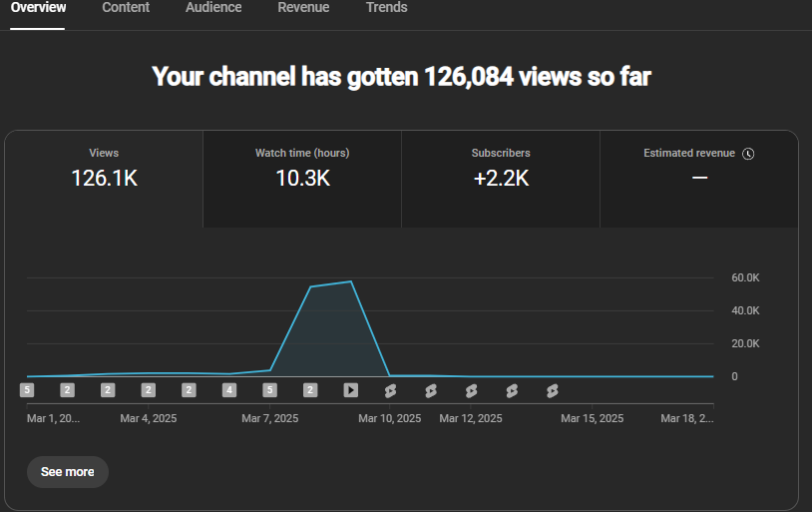Go to the Revenue tab

coord(303,7)
